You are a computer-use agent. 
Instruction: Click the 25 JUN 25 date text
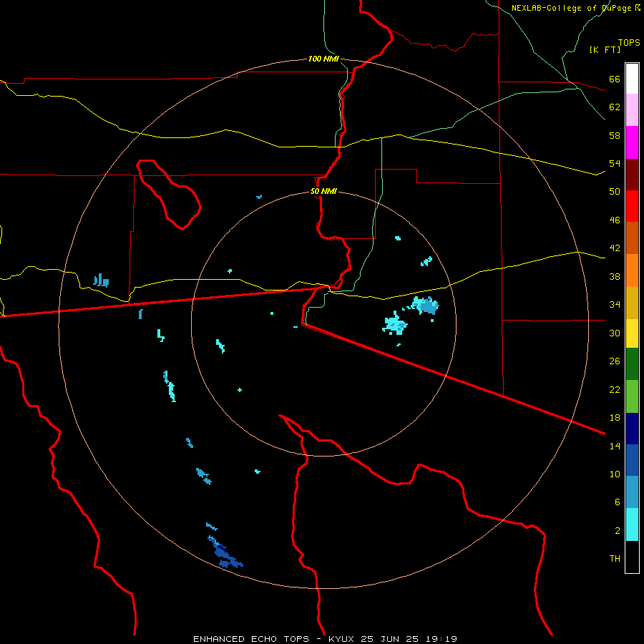(389, 639)
